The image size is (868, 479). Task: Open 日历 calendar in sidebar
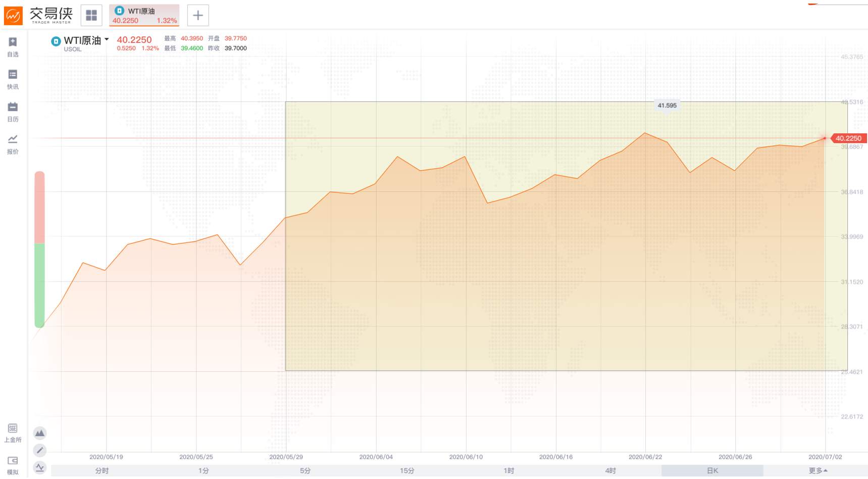click(13, 112)
